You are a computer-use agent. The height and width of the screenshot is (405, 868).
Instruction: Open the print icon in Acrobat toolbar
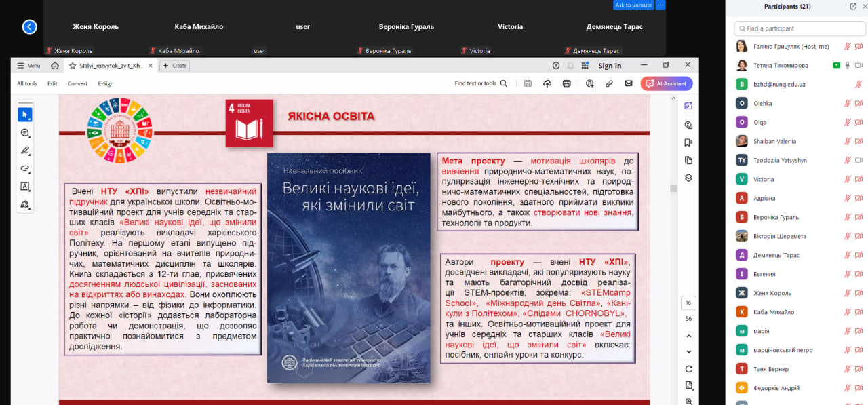[566, 83]
